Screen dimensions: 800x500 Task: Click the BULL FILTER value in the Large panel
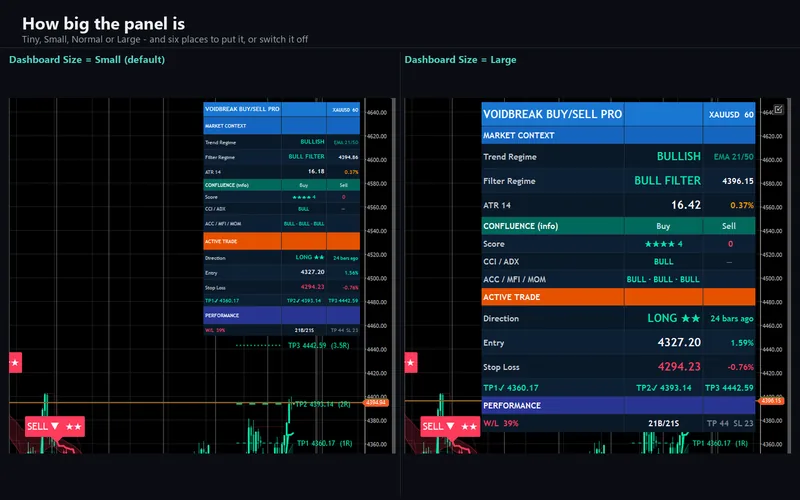tap(667, 181)
